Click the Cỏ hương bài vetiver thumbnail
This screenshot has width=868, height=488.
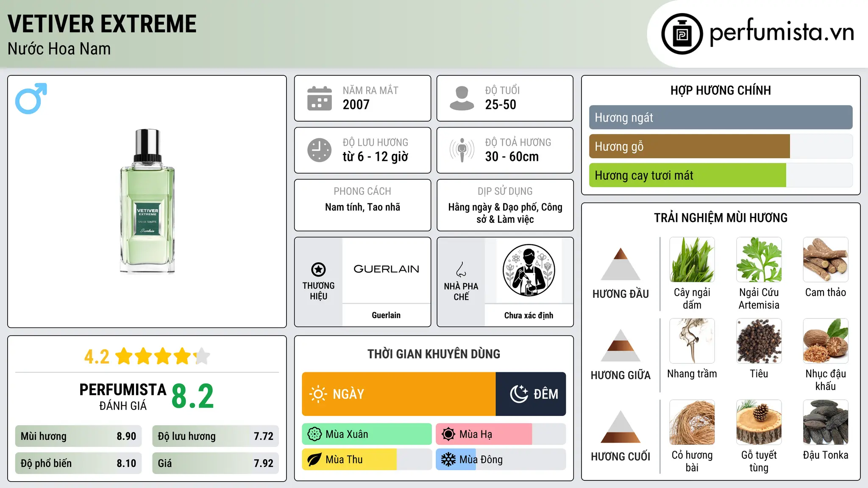point(692,422)
